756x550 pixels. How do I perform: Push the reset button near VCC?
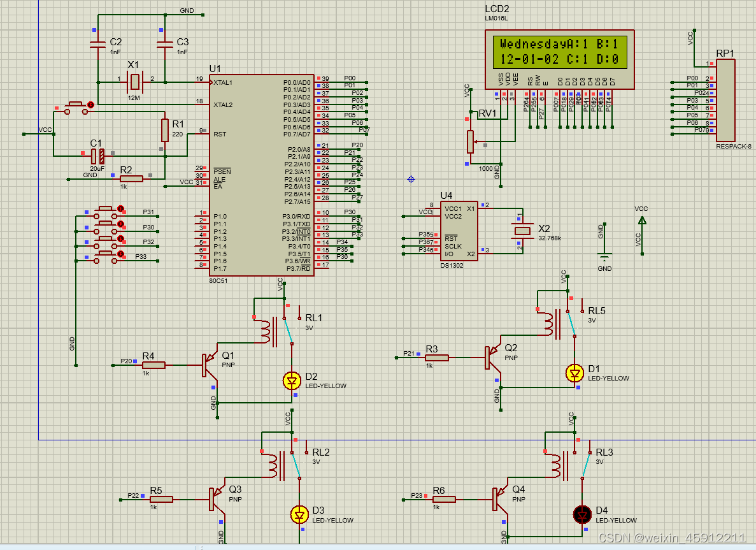pyautogui.click(x=76, y=108)
